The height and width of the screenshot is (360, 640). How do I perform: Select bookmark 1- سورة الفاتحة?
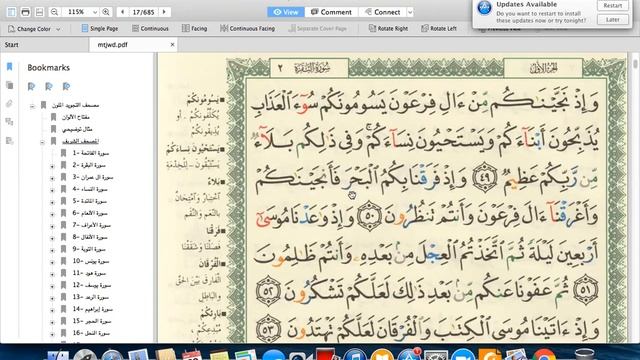coord(91,153)
